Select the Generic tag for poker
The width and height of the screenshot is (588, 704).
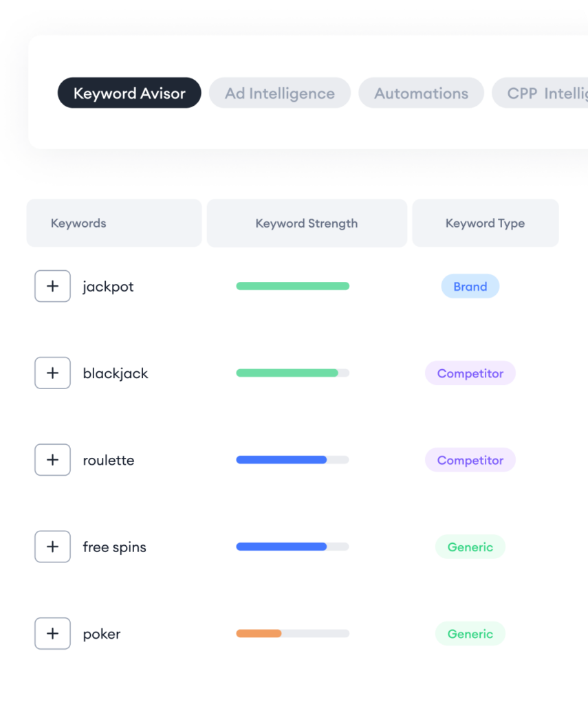click(x=470, y=634)
